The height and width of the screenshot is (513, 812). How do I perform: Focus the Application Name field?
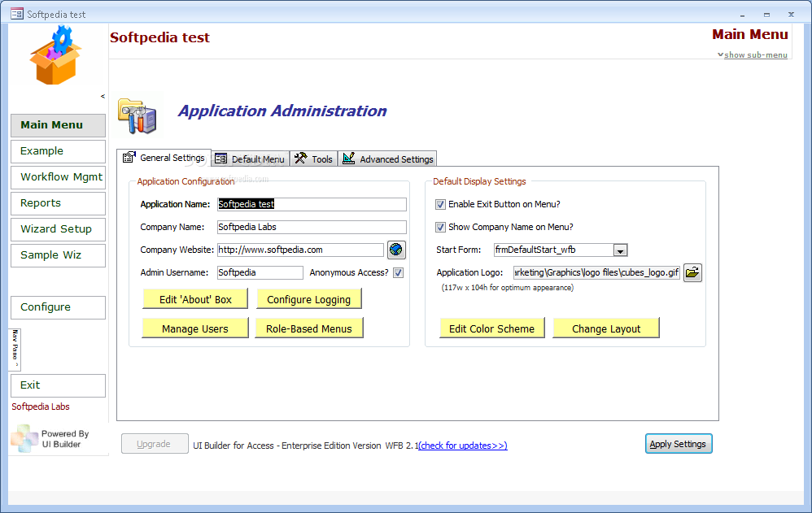312,205
